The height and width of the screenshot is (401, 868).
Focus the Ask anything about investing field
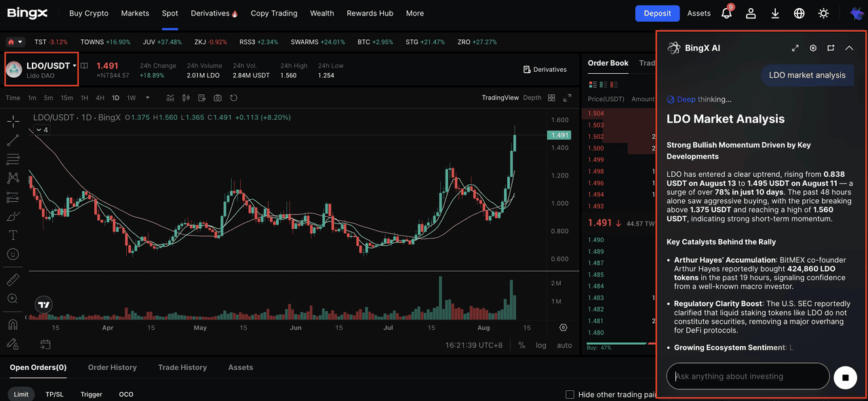(748, 376)
